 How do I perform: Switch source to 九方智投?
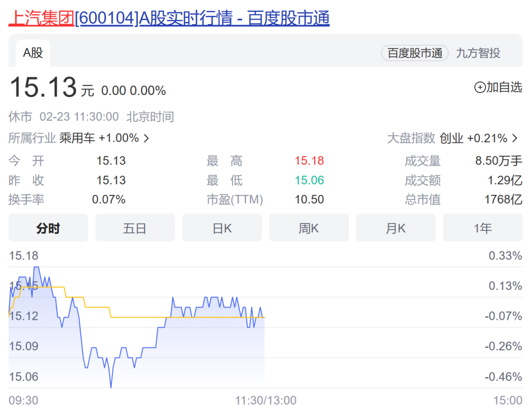[478, 53]
